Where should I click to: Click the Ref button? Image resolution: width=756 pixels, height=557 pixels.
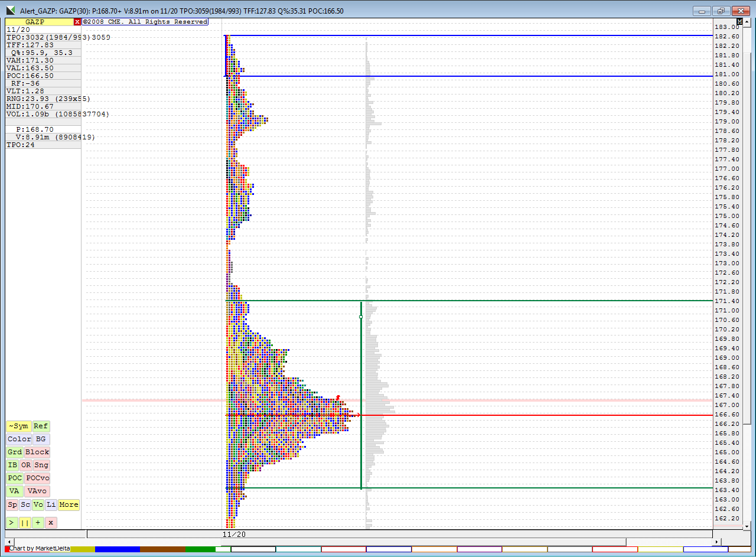(41, 426)
